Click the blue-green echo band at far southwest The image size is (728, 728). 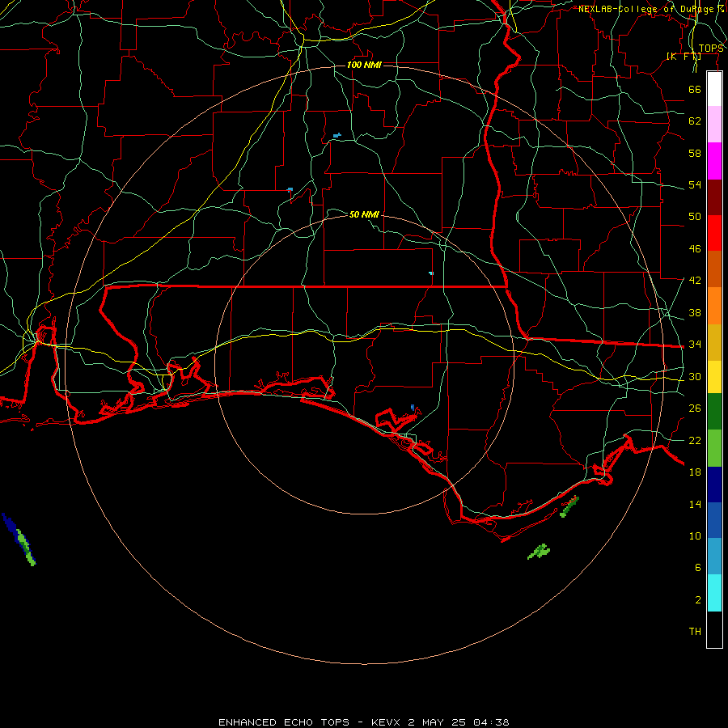(19, 540)
